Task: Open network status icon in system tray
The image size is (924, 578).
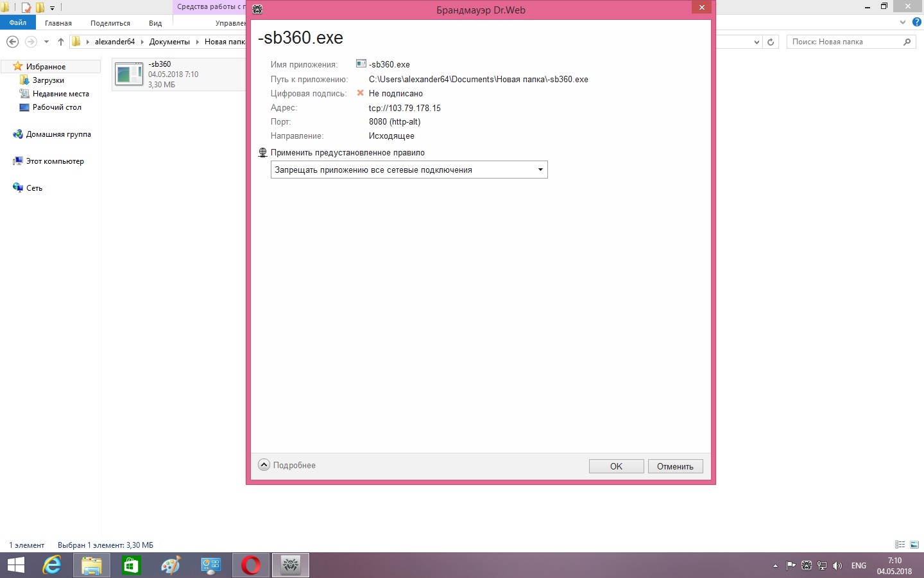Action: tap(822, 566)
